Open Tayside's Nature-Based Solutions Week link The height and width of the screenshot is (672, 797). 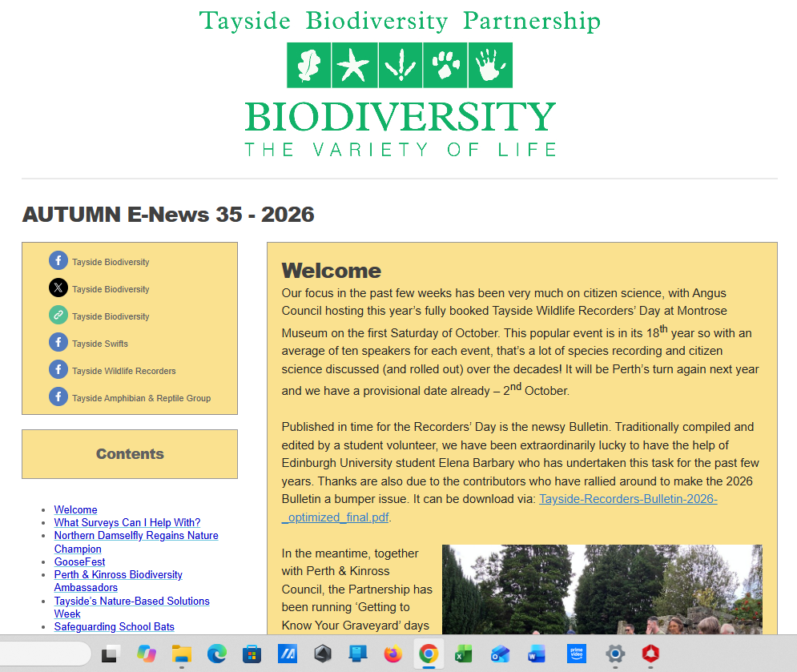[131, 607]
